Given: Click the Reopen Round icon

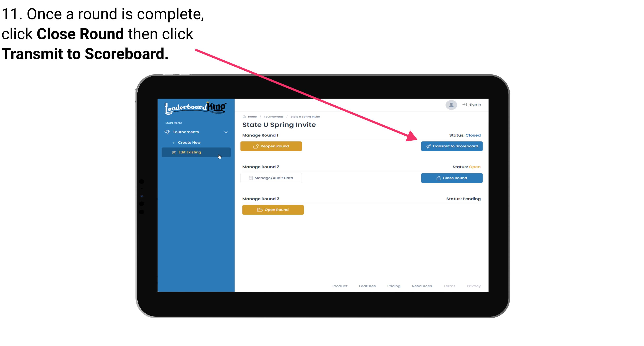Looking at the screenshot, I should tap(256, 146).
